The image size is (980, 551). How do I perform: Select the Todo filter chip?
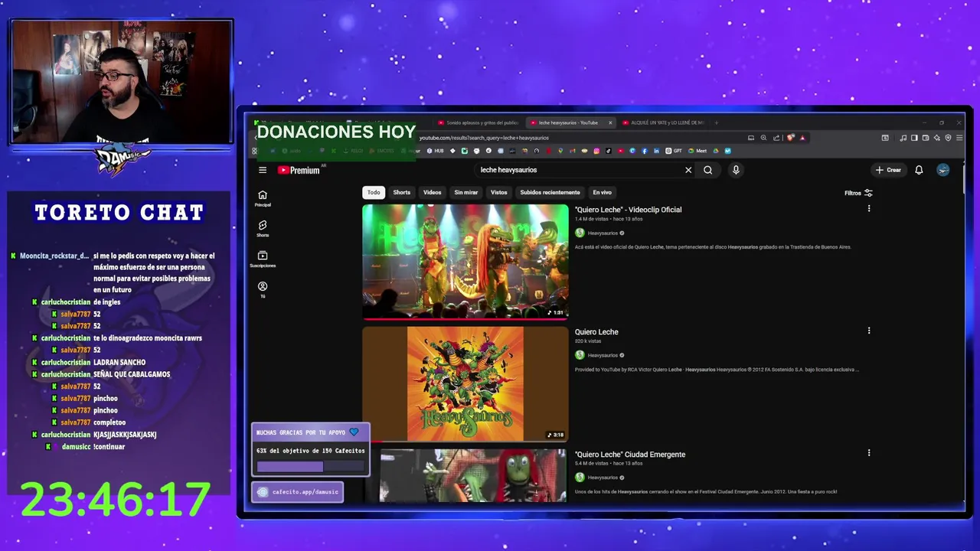[x=374, y=193]
